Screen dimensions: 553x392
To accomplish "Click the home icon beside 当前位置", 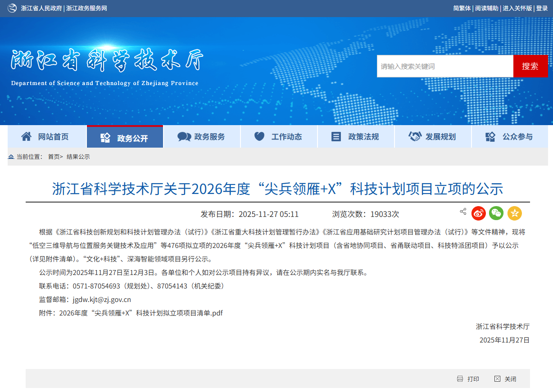I will pyautogui.click(x=11, y=157).
